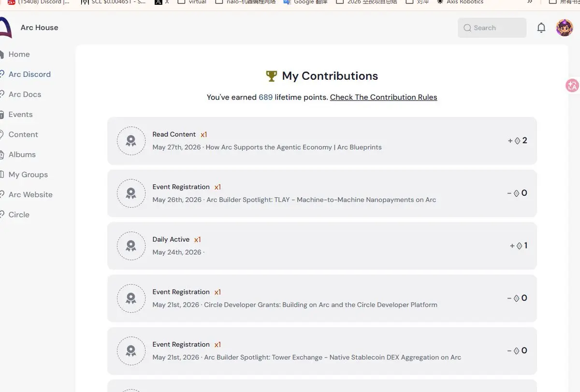Click the -0 points on Tower Exchange row
This screenshot has width=580, height=392.
click(x=517, y=351)
